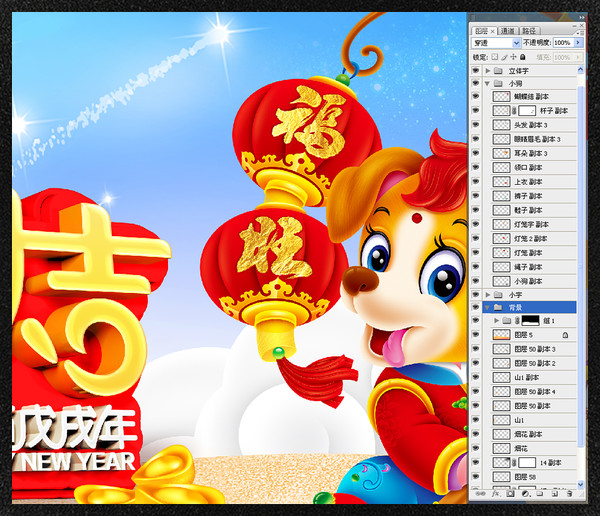Create a new layer icon
The image size is (600, 516).
coord(554,494)
